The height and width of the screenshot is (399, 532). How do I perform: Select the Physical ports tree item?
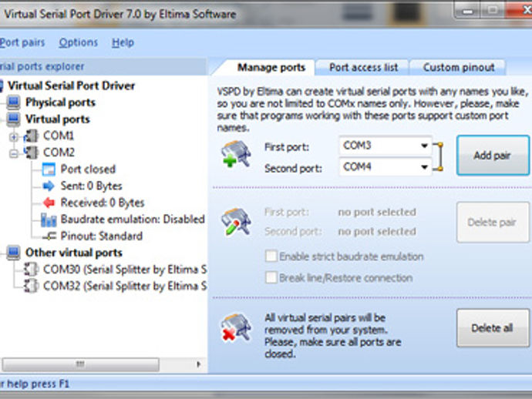click(60, 102)
